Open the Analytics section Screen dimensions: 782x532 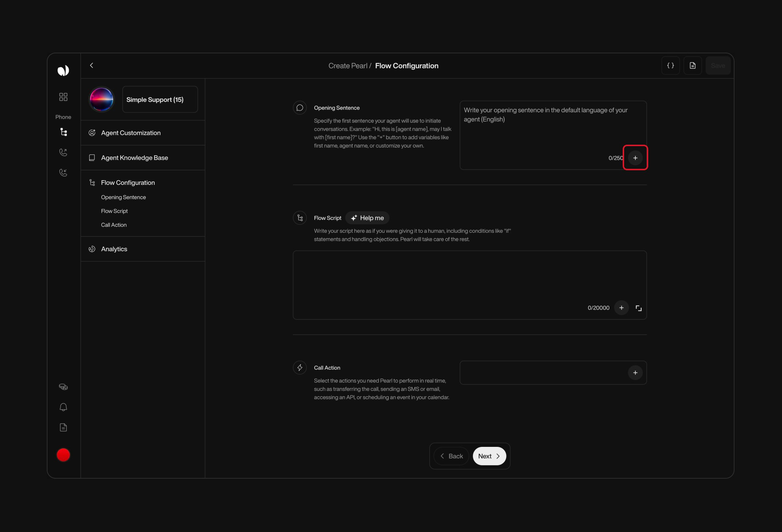tap(114, 249)
